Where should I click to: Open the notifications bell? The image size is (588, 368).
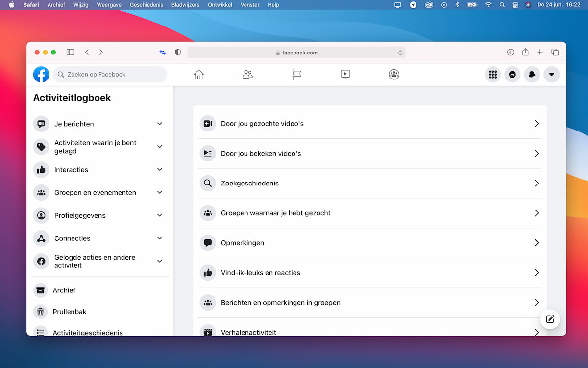point(532,74)
